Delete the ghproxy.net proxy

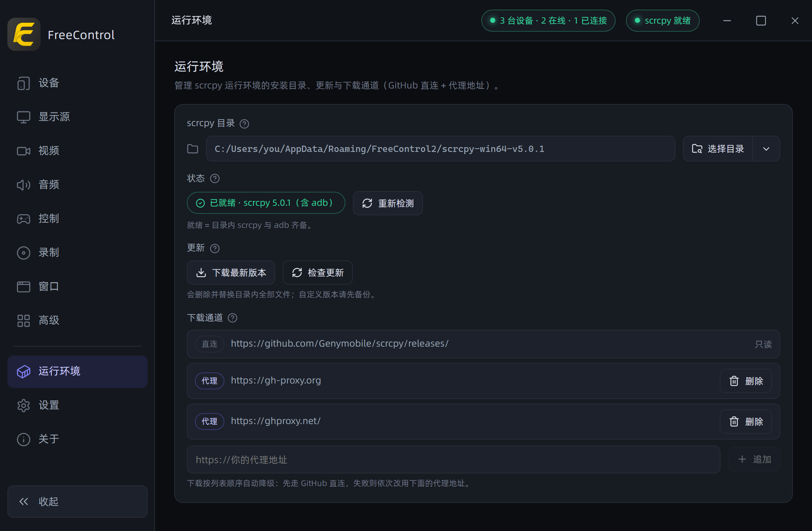click(x=746, y=421)
